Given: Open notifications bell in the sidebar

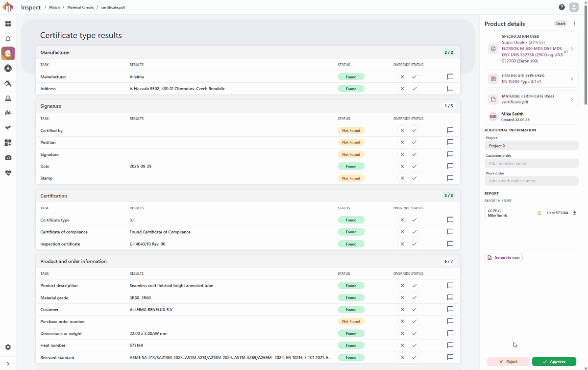Looking at the screenshot, I should (x=8, y=39).
